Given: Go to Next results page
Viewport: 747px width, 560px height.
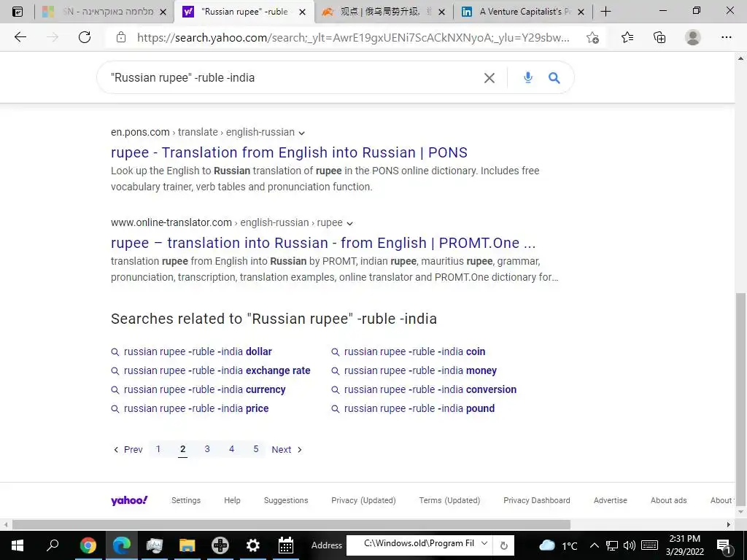Looking at the screenshot, I should 287,449.
